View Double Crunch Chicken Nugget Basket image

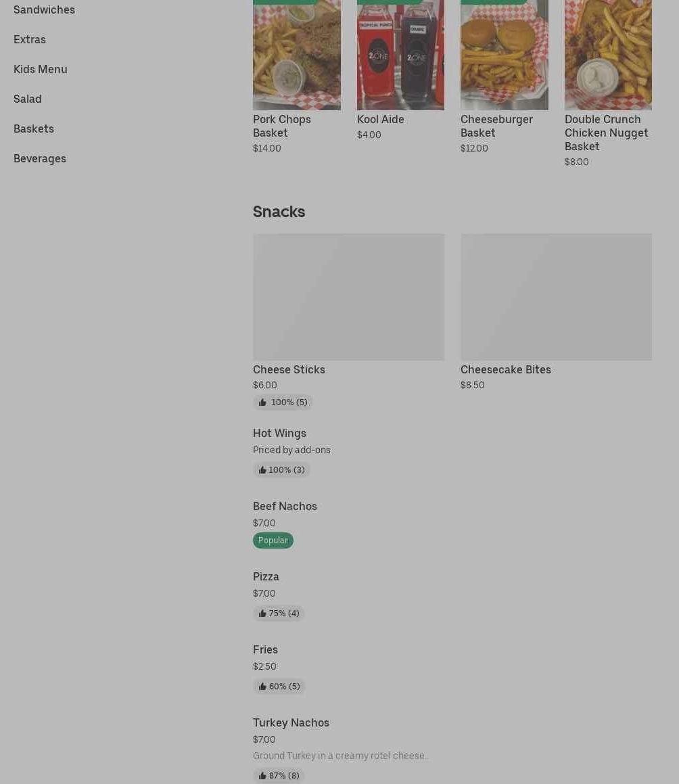(608, 55)
